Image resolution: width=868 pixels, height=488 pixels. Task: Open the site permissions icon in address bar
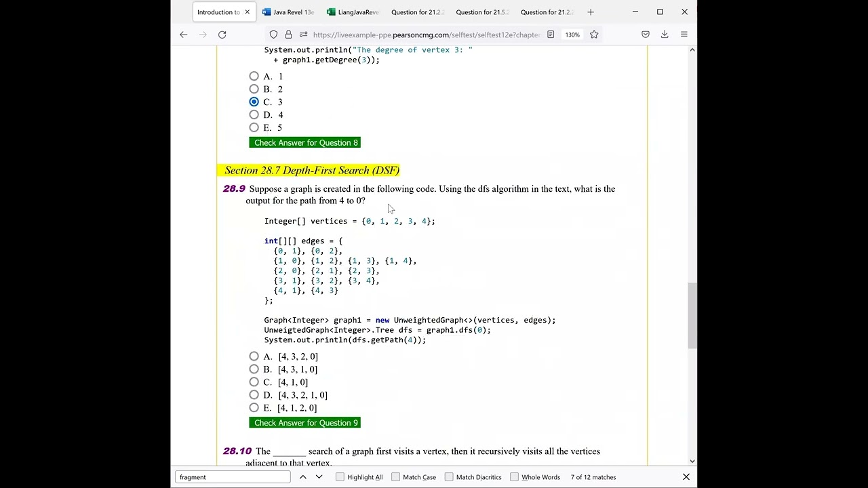(x=303, y=35)
